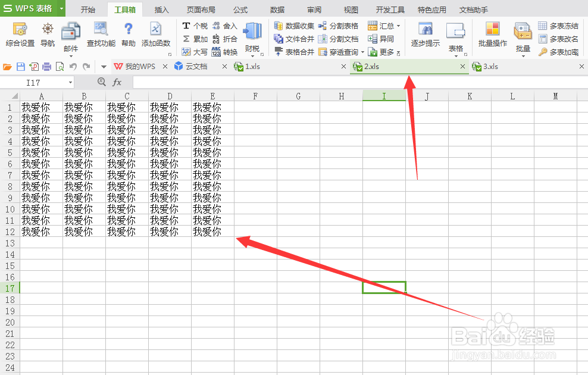Click the save disk icon
This screenshot has width=588, height=375.
click(x=21, y=67)
